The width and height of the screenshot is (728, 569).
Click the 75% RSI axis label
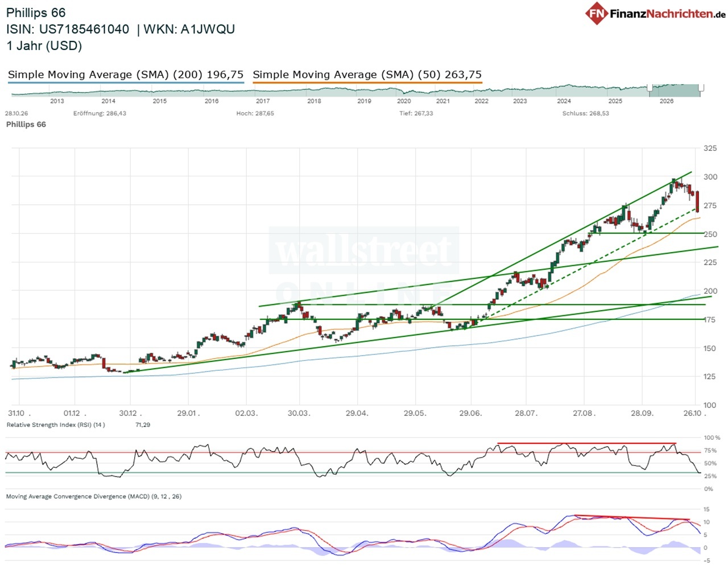point(710,451)
